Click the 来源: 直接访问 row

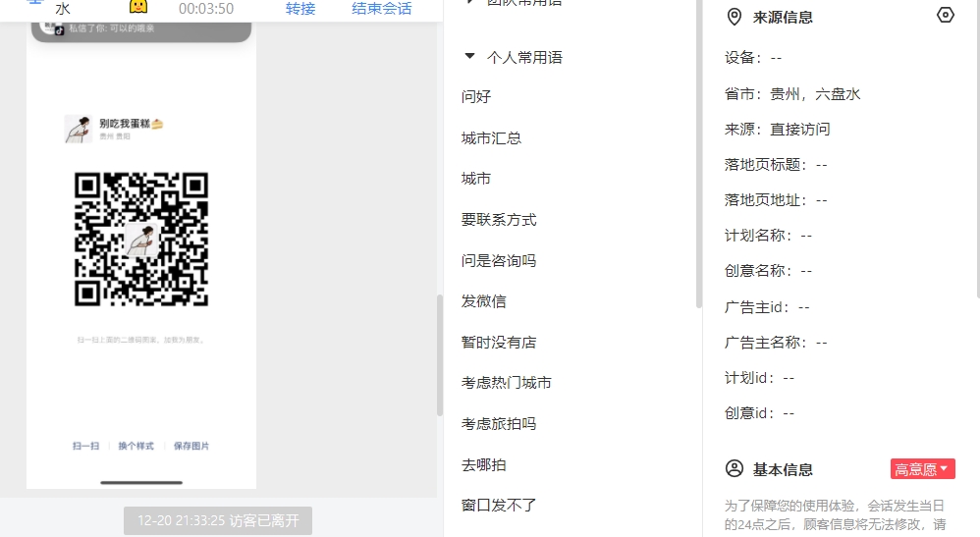[x=778, y=130]
